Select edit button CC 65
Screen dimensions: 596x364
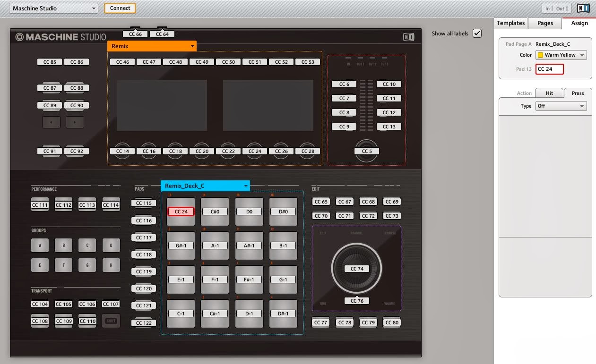[x=321, y=202]
